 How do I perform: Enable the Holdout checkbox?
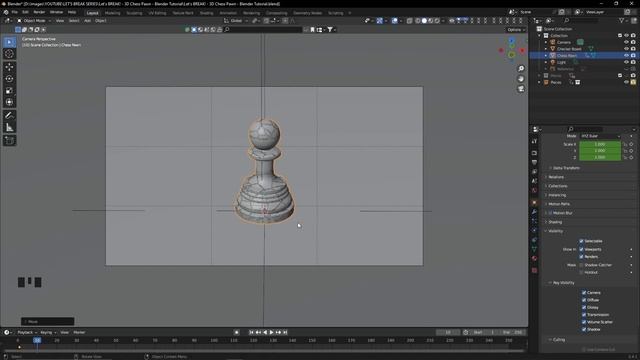click(x=581, y=272)
